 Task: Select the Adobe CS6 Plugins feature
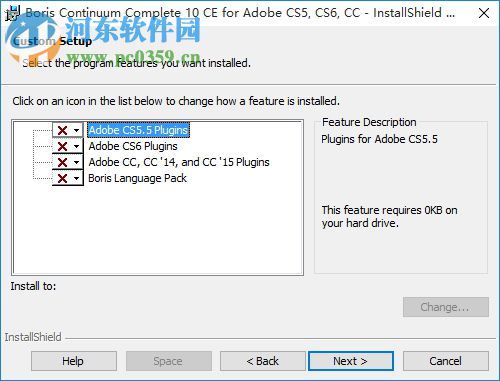(133, 146)
